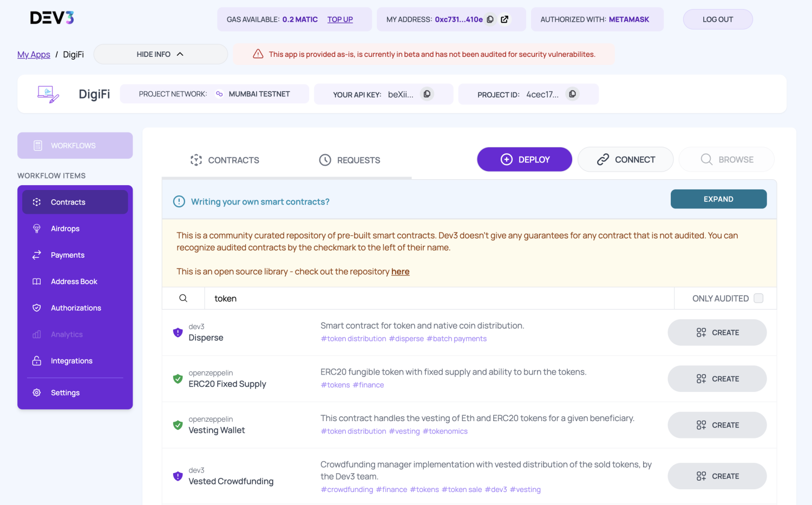The height and width of the screenshot is (505, 812).
Task: Switch to the Requests tab
Action: [349, 160]
